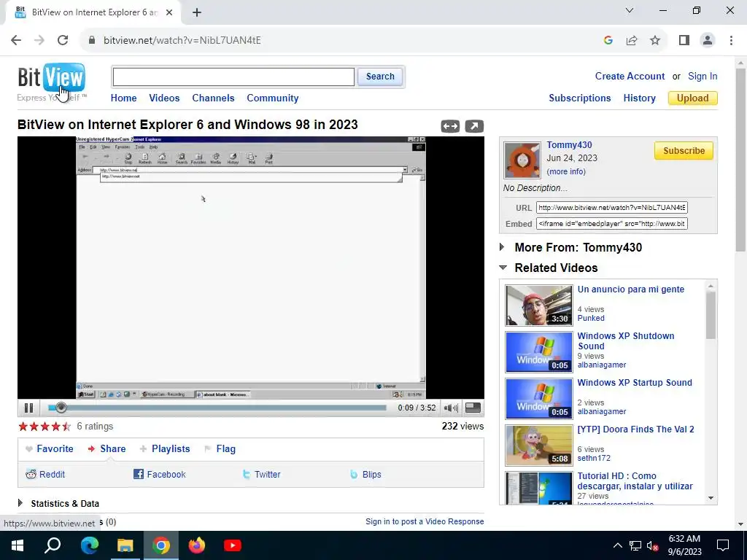Close the BitView browser tab
This screenshot has width=747, height=560.
[x=169, y=12]
